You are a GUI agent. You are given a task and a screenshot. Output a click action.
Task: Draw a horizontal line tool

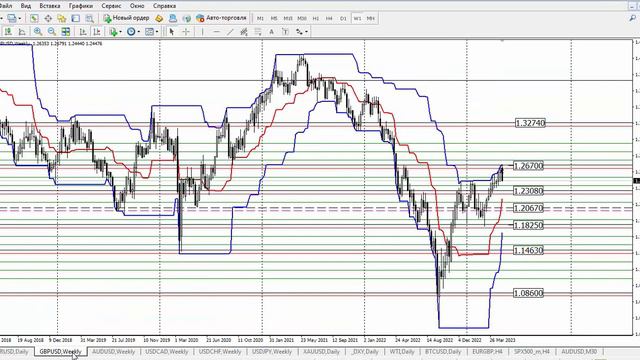tap(216, 32)
